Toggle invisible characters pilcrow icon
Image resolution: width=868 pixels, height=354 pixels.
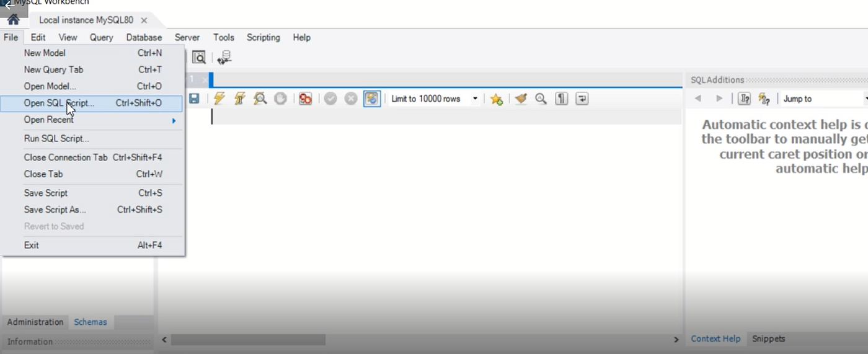click(562, 99)
